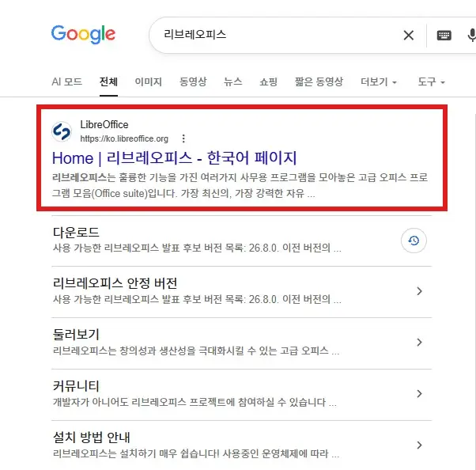Open the 설치 방법 안내 sitelink
Viewport: 476px width, 470px height.
(x=92, y=438)
